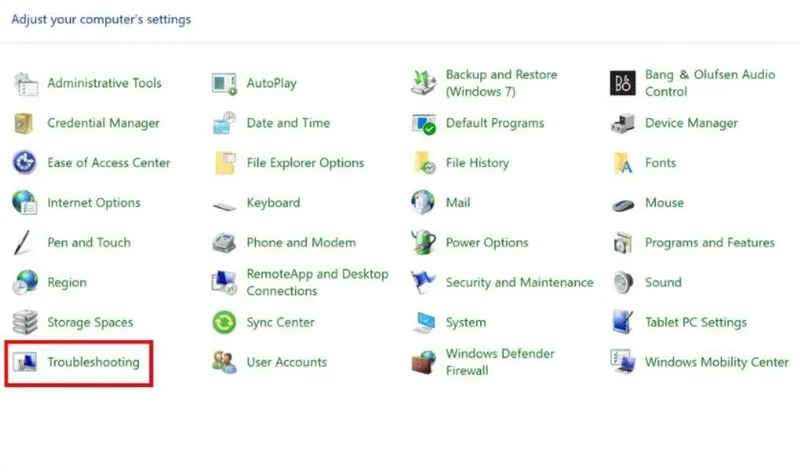The width and height of the screenshot is (800, 472).
Task: Click Phone and Modem link
Action: pyautogui.click(x=302, y=242)
